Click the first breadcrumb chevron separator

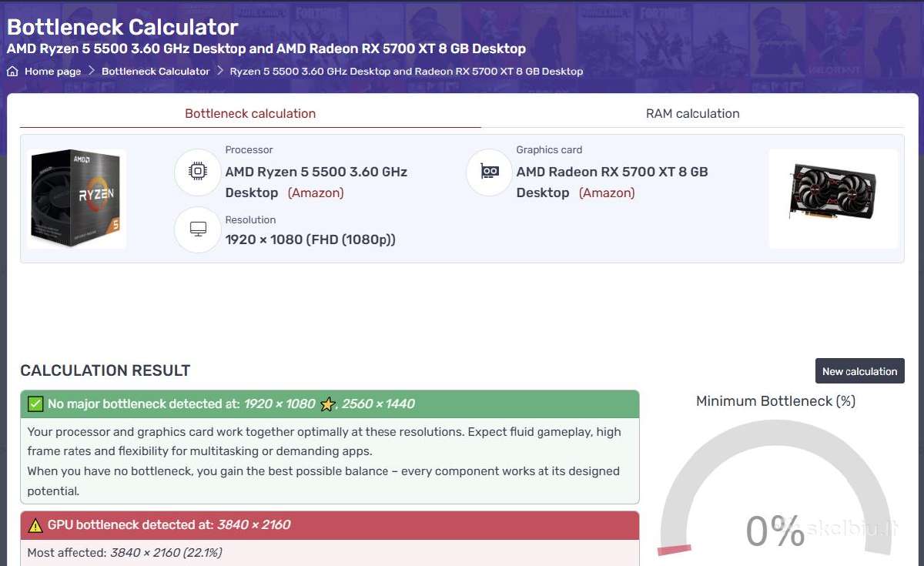click(91, 71)
